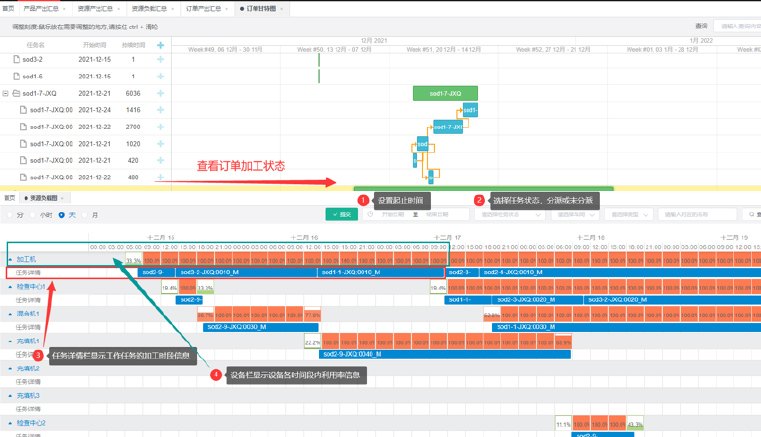Click the plus icon on the sod1-6 row

tap(161, 76)
